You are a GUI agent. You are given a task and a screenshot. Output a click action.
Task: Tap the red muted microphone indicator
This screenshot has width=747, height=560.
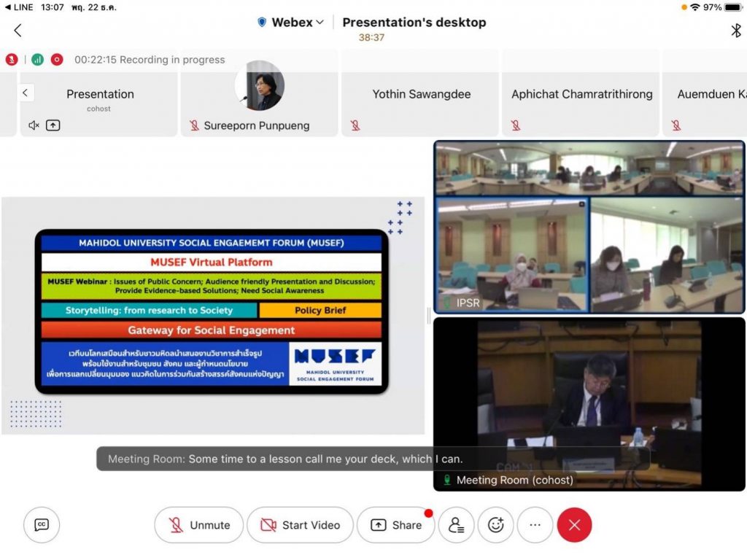pos(12,60)
